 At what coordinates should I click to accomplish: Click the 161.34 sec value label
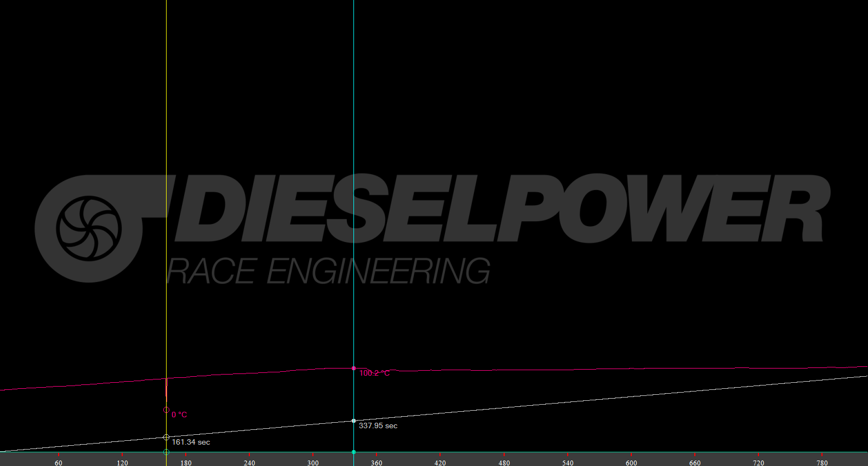(x=191, y=442)
